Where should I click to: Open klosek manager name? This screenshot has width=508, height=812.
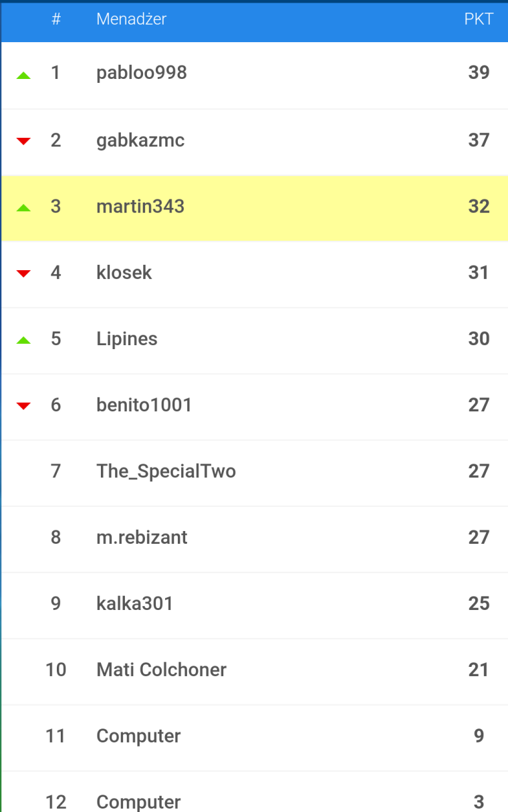[124, 272]
